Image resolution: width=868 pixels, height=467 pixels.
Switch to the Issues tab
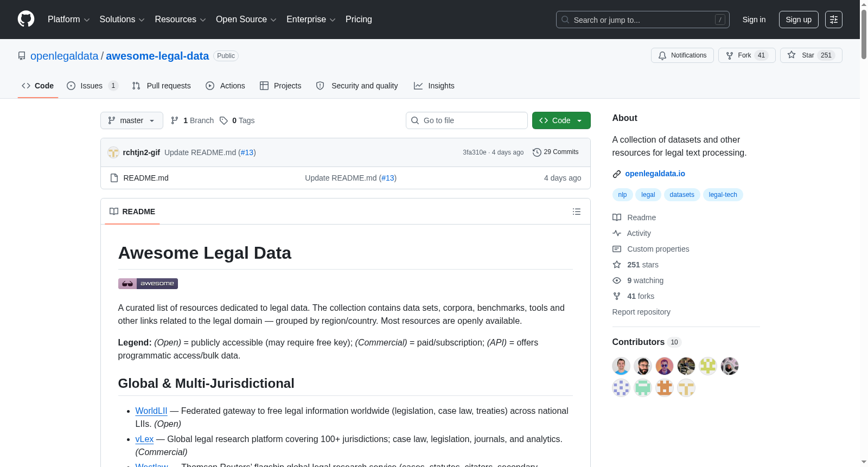(92, 86)
